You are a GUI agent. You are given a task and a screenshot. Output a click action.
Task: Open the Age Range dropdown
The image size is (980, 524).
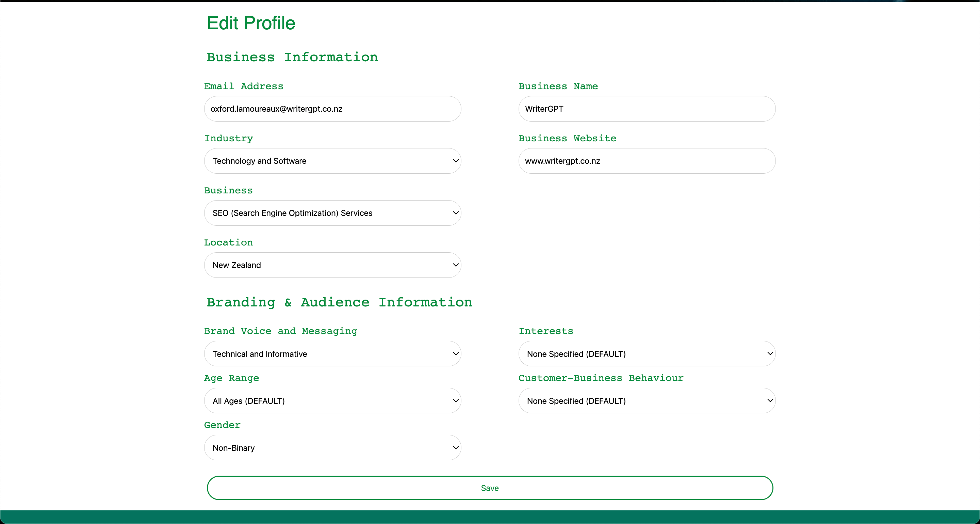click(332, 401)
